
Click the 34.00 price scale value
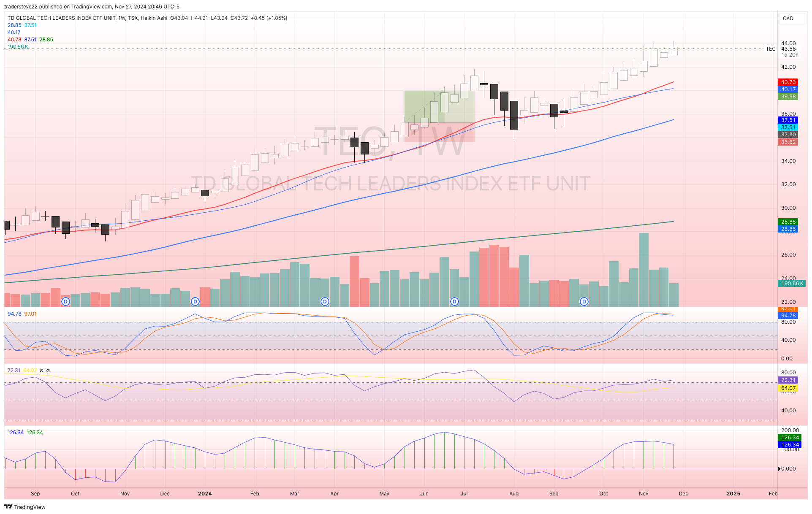click(788, 161)
